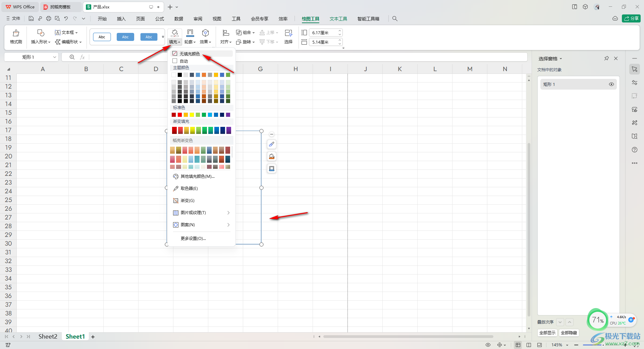
Task: Close the selection pane
Action: (x=616, y=58)
